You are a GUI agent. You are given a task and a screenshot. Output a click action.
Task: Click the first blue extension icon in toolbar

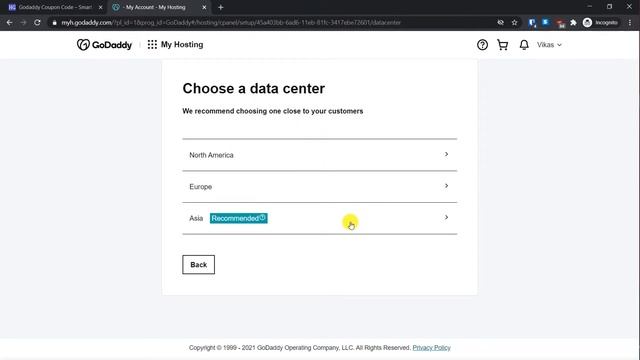pyautogui.click(x=532, y=23)
